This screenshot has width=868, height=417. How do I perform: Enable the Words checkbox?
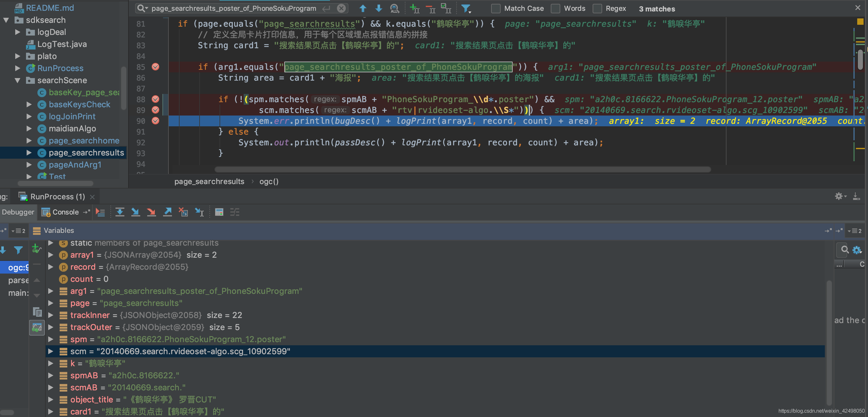[x=555, y=9]
